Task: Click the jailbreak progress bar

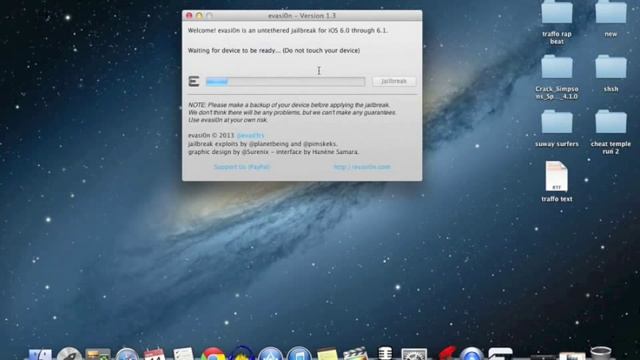Action: click(x=285, y=82)
